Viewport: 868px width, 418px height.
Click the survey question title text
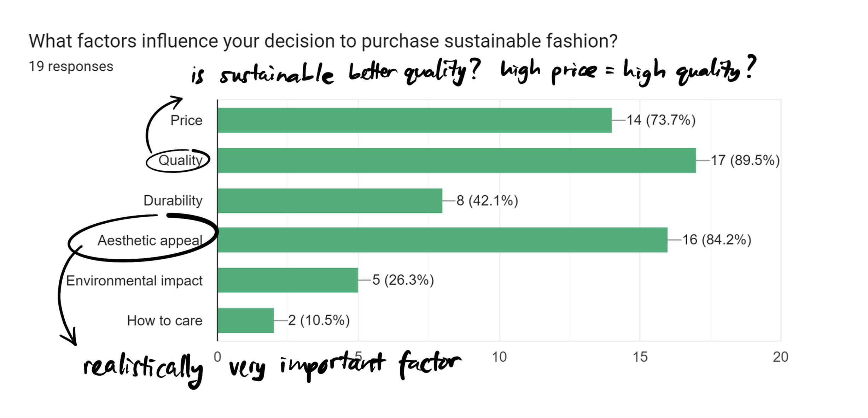pos(323,41)
